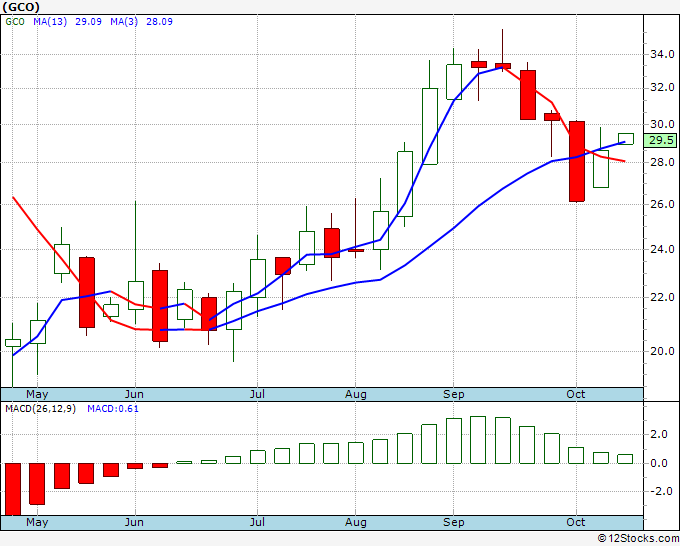Click the MACD:0.61 value label
The image size is (680, 546).
[x=113, y=409]
